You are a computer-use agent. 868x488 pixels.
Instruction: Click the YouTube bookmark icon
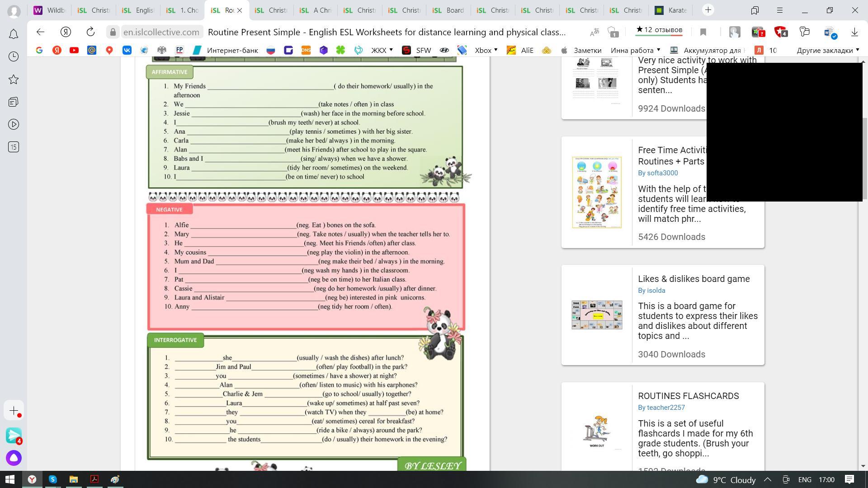pos(74,50)
